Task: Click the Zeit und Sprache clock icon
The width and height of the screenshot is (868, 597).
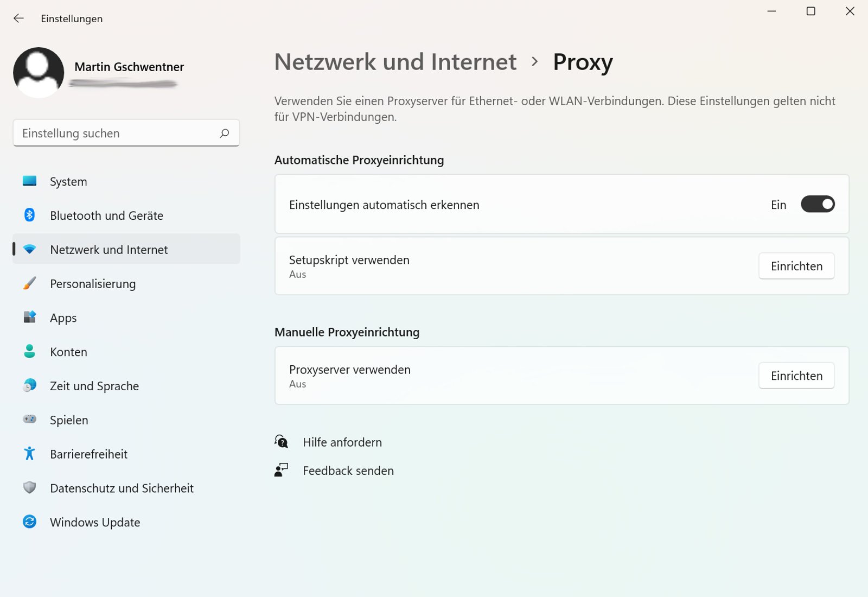Action: pos(29,386)
